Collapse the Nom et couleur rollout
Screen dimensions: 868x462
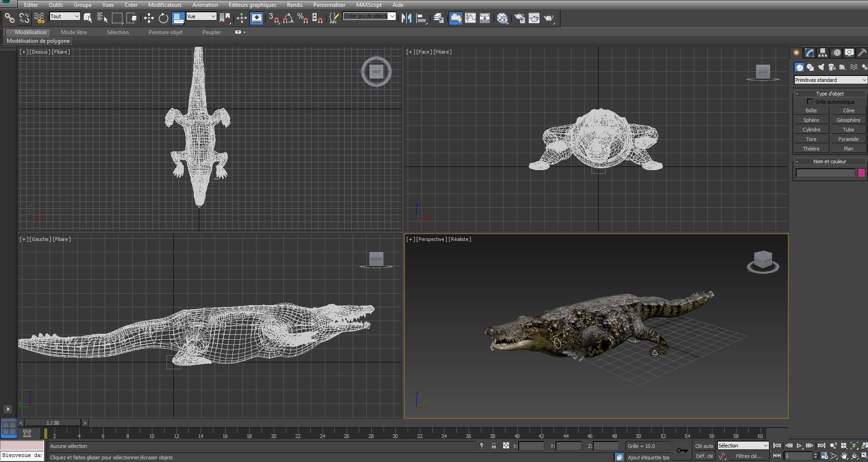pyautogui.click(x=830, y=161)
